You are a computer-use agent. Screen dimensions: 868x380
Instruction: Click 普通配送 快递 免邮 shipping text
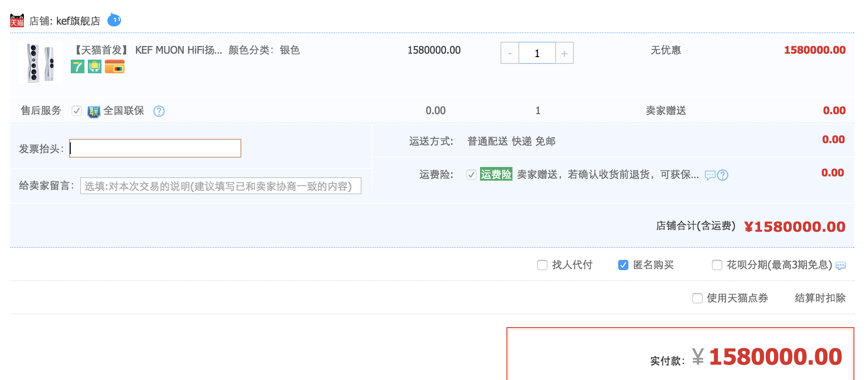pos(511,141)
